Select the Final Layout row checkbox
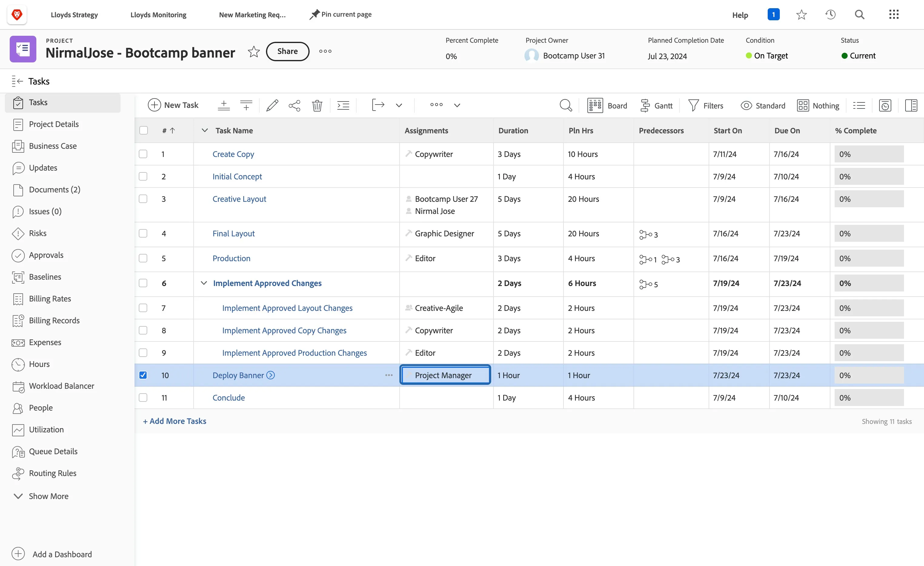 [143, 233]
